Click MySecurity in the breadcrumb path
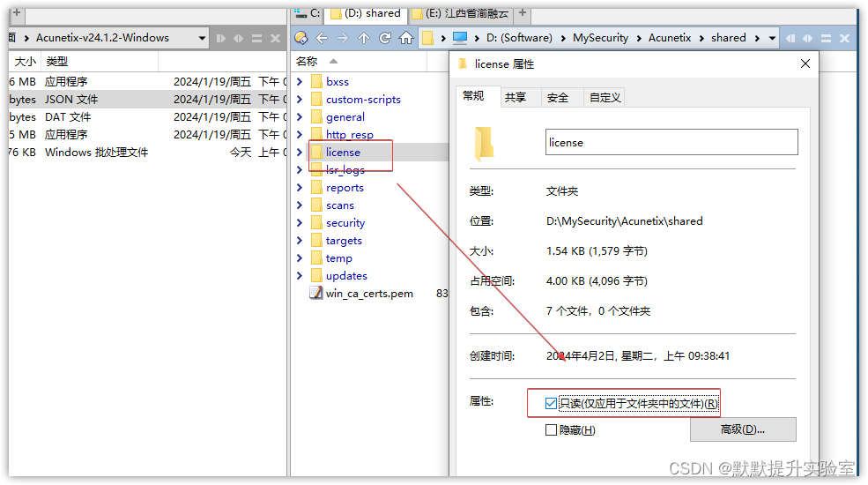Screen dimensions: 868x485 point(601,38)
